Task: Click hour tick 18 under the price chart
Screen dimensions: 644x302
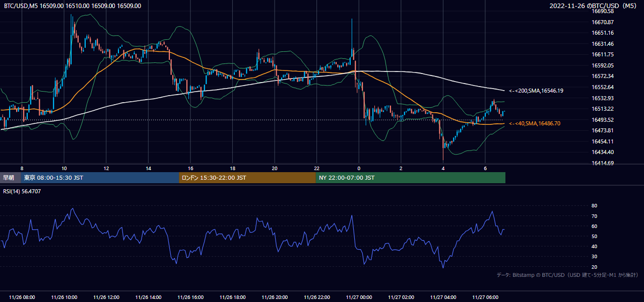Action: 232,168
